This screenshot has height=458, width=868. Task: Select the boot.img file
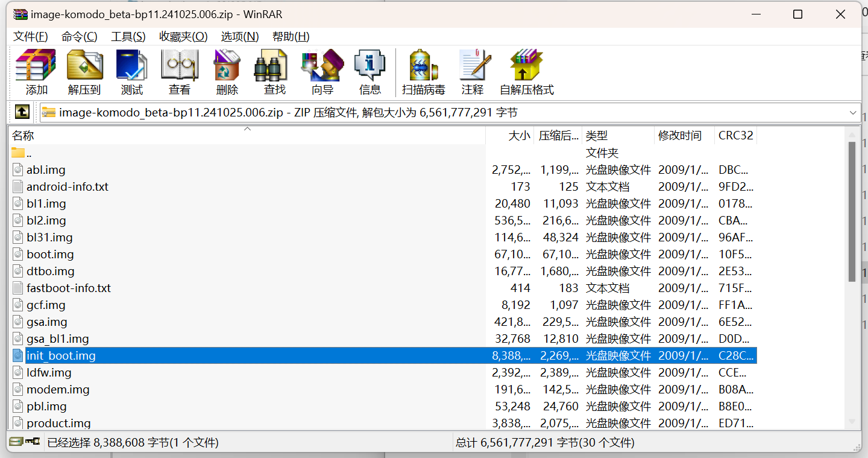coord(50,255)
